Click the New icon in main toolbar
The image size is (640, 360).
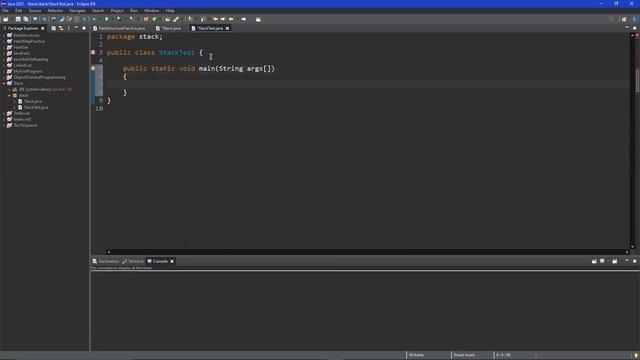pyautogui.click(x=6, y=19)
